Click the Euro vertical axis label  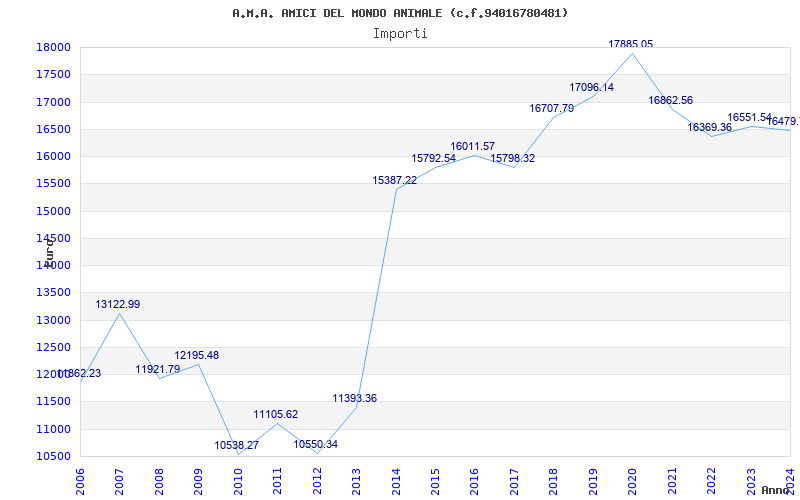click(x=49, y=252)
